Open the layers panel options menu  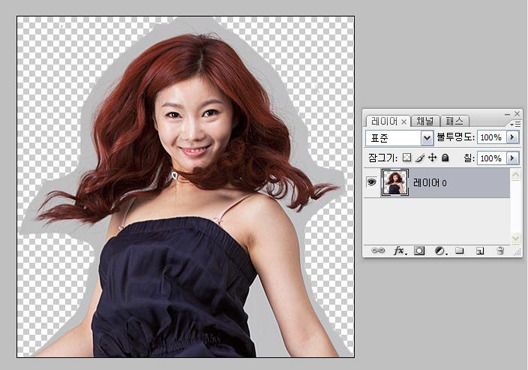pos(516,124)
